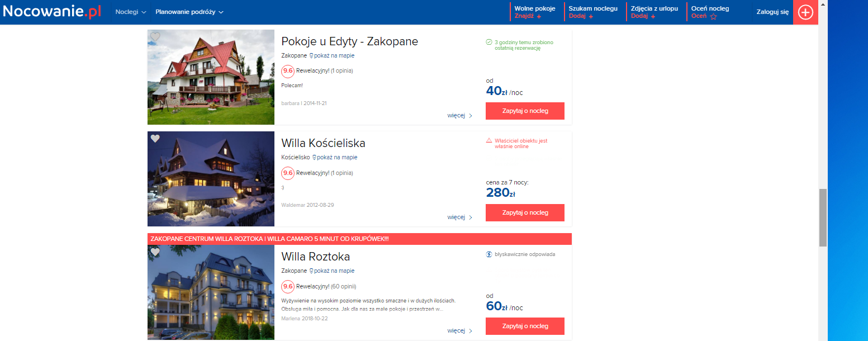Toggle favorite heart on Willa Roztoka
The width and height of the screenshot is (868, 341).
[x=155, y=252]
